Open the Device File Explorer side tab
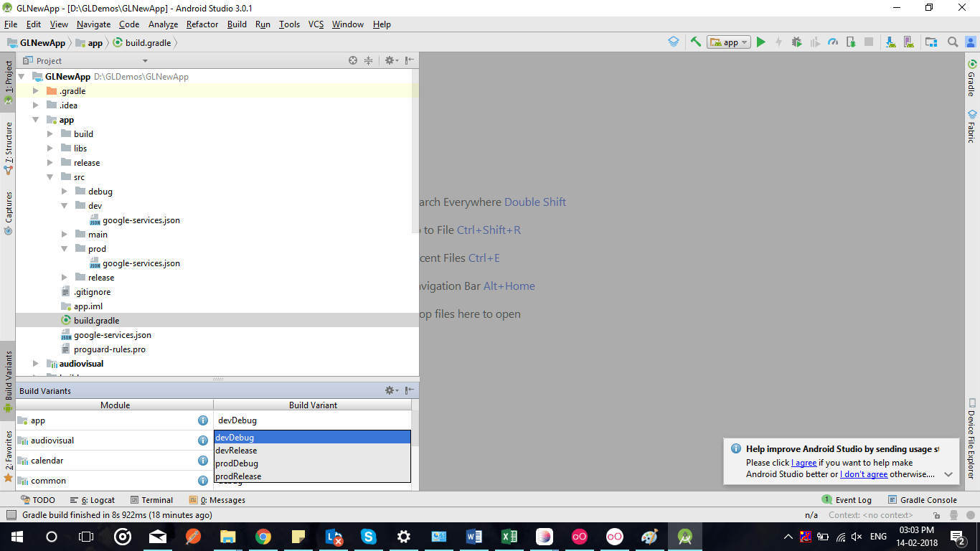This screenshot has height=551, width=980. (972, 440)
